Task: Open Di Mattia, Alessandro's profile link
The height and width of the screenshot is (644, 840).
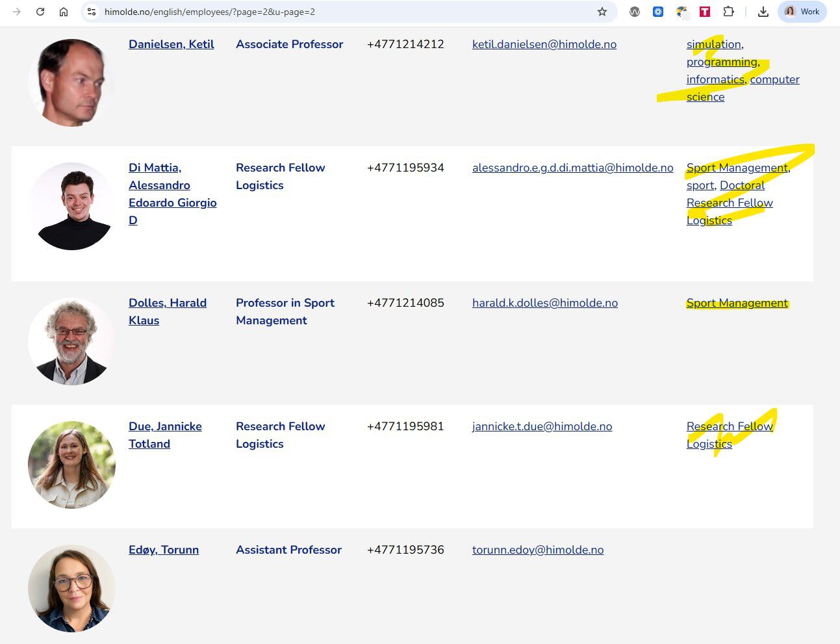Action: [x=172, y=194]
